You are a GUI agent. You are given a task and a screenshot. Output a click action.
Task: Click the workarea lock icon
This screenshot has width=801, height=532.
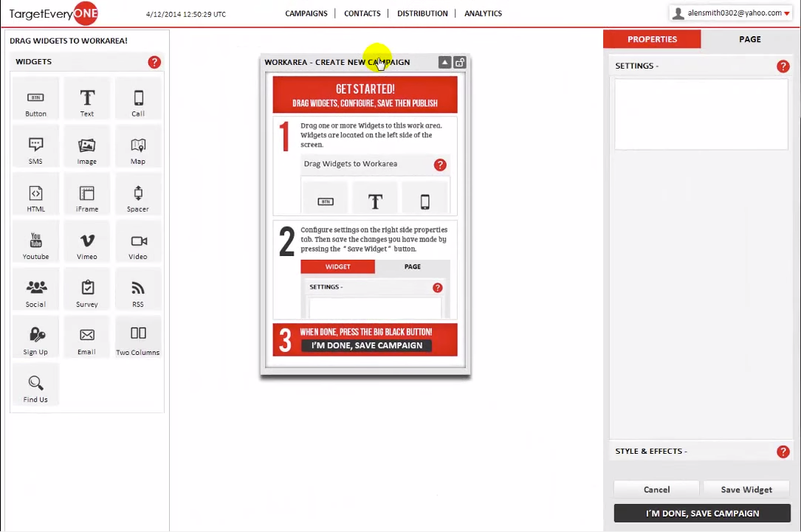point(460,62)
